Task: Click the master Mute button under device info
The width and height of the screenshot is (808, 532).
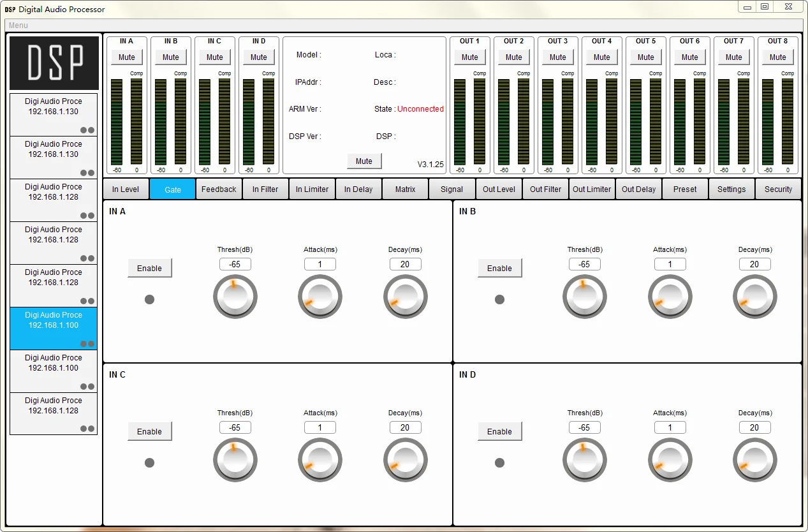Action: pos(364,161)
